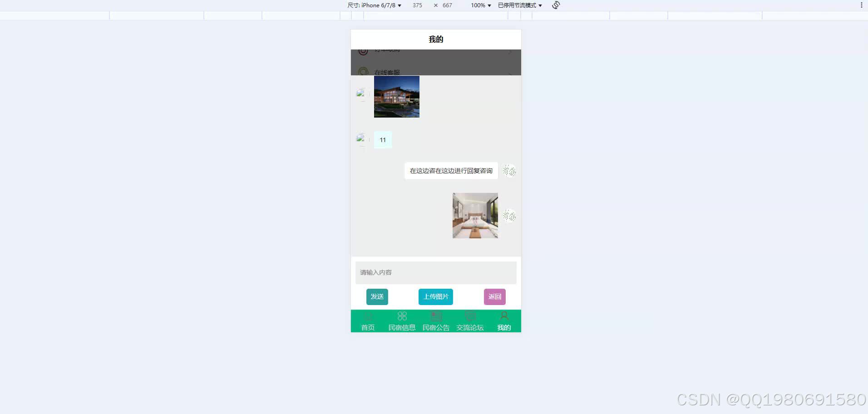Tap the 民宿公告 announcement icon
This screenshot has height=414, width=868.
click(435, 315)
